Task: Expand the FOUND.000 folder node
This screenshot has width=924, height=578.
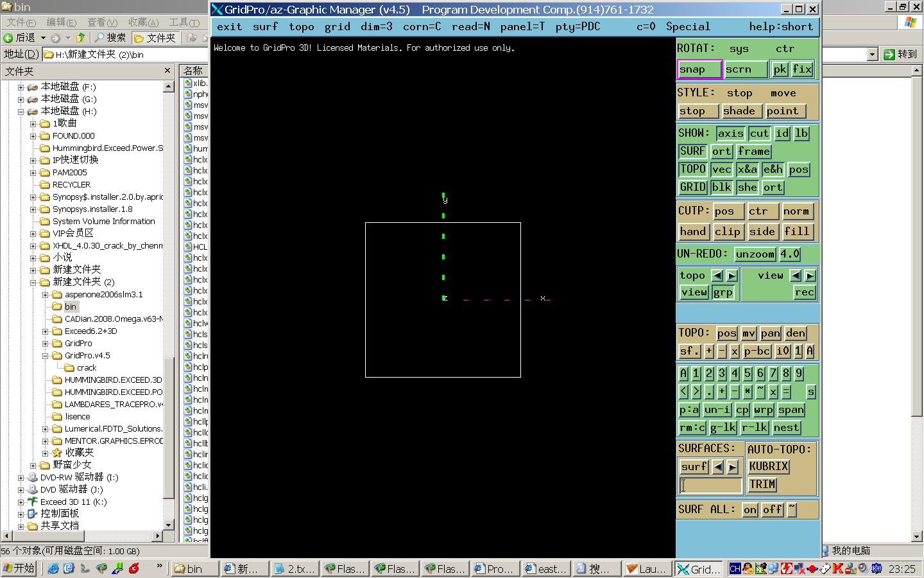Action: point(33,136)
